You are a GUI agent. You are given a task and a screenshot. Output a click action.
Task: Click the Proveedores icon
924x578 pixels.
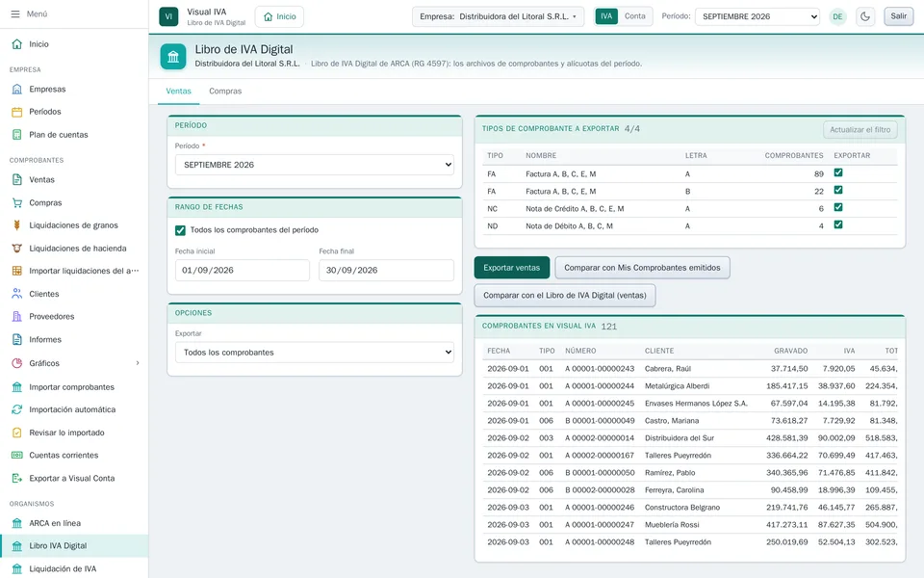(x=17, y=317)
